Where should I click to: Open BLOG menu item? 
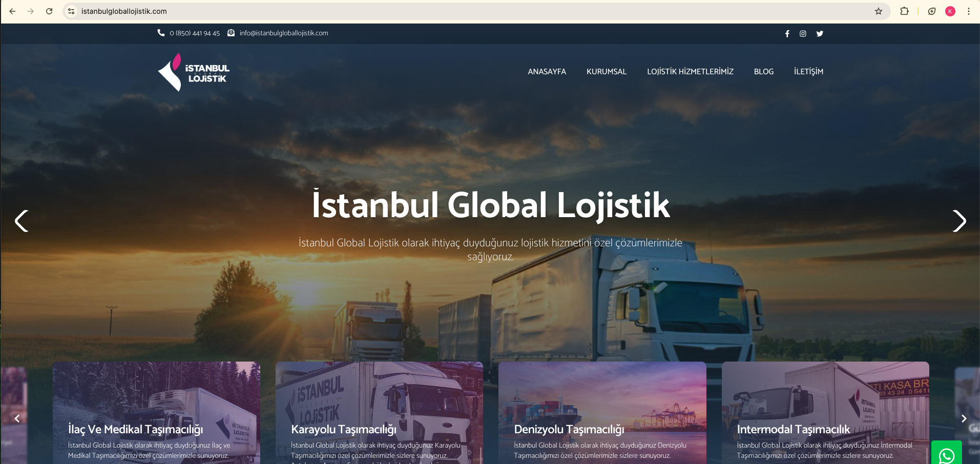click(x=764, y=72)
